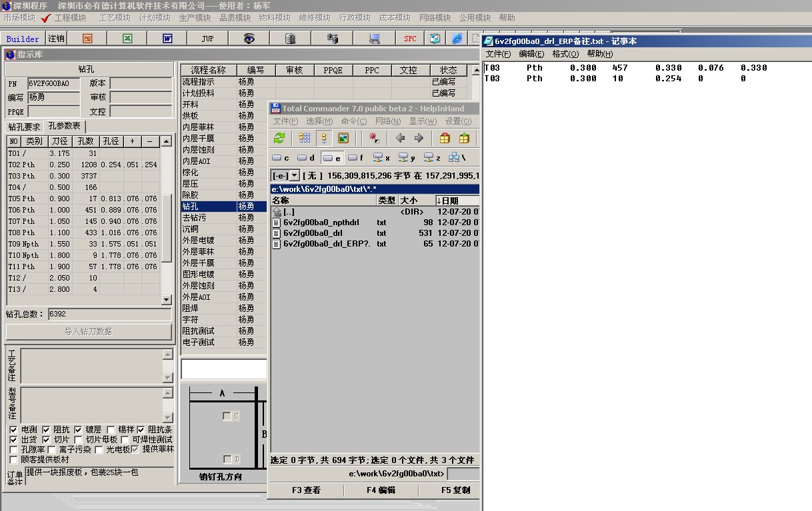This screenshot has width=812, height=511.
Task: Click the refresh icon in Total Commander
Action: point(279,138)
